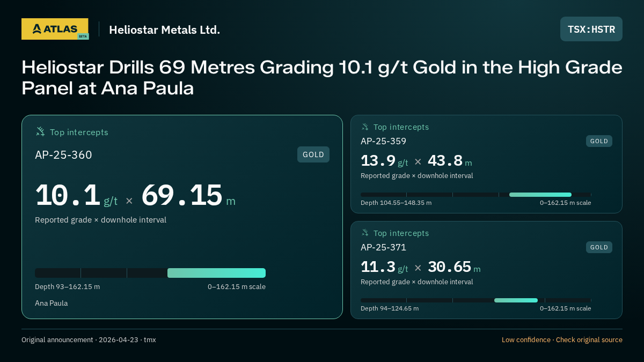Click the Depth 94–124.65 m label
644x362 pixels.
(390, 308)
